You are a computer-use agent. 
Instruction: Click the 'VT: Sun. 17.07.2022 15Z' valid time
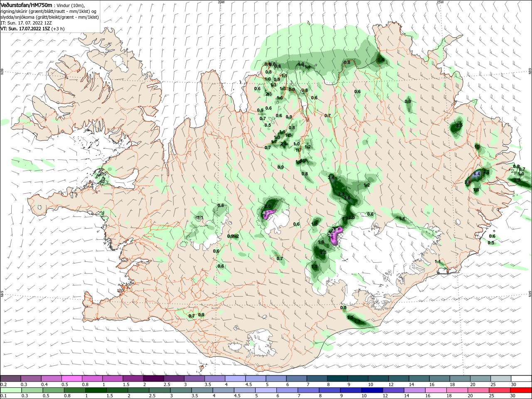click(25, 29)
